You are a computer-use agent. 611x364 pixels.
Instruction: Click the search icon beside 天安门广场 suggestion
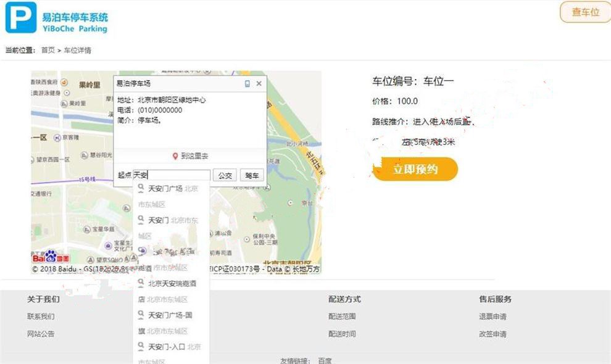click(141, 188)
